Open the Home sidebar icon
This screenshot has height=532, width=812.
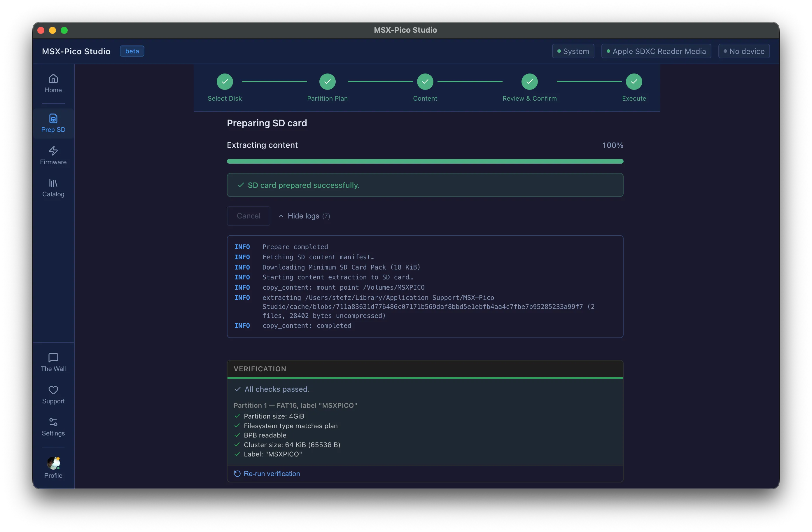tap(53, 79)
